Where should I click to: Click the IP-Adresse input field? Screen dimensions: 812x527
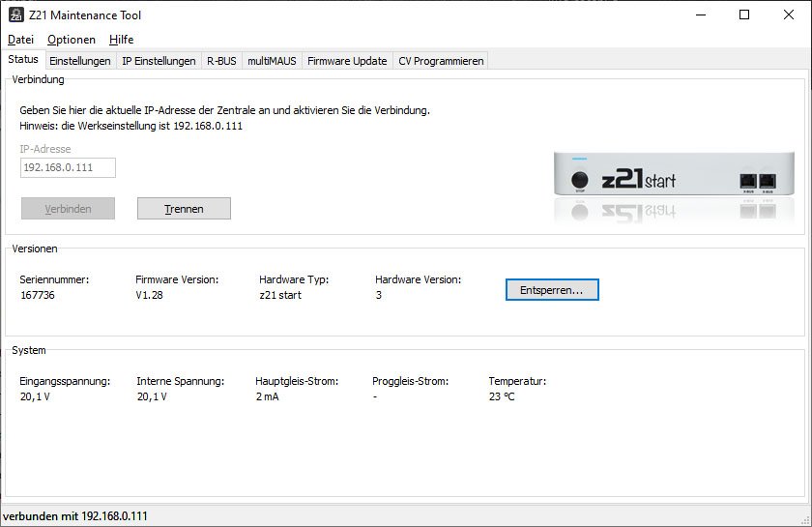pyautogui.click(x=68, y=168)
